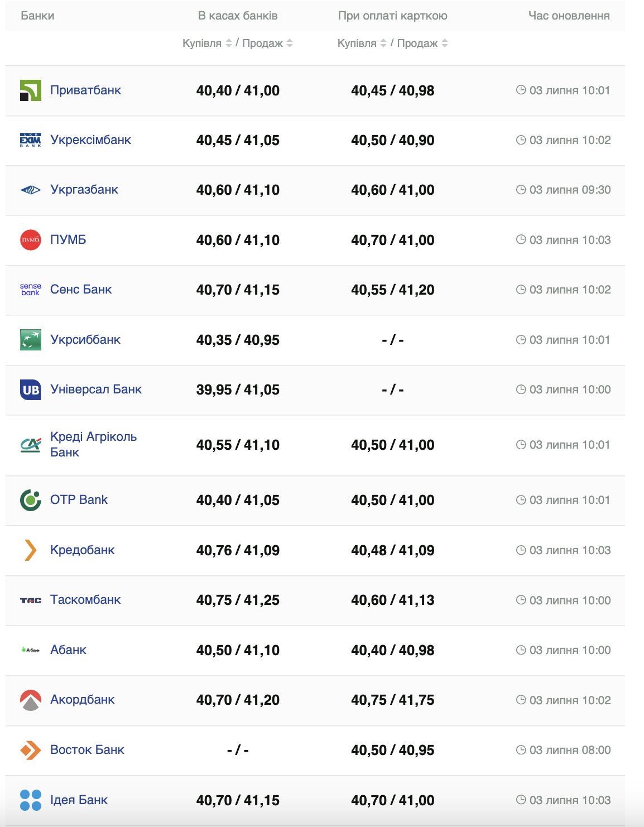Click the Ідея Банк blue dots logo
Image resolution: width=644 pixels, height=827 pixels.
30,800
